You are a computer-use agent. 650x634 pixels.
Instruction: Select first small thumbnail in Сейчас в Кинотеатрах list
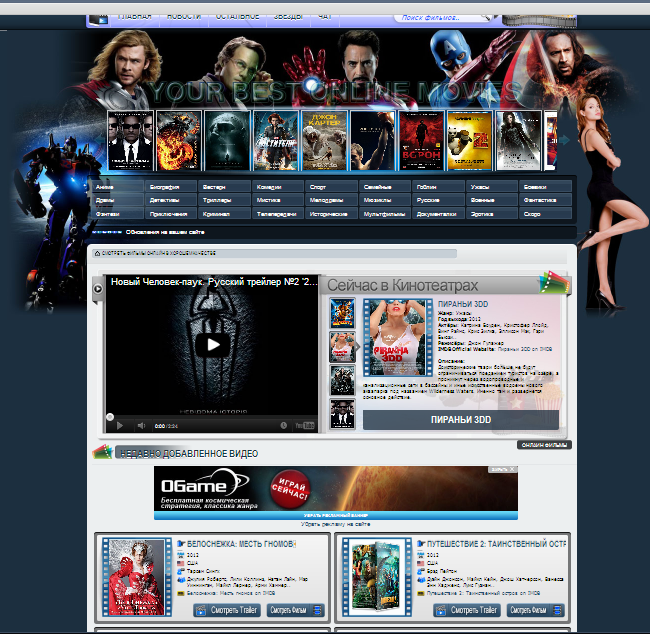342,313
